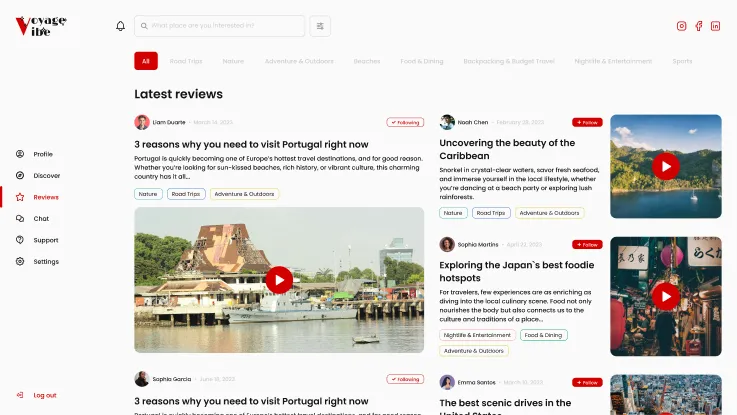Open Settings in the sidebar
737x415 pixels.
click(x=46, y=262)
